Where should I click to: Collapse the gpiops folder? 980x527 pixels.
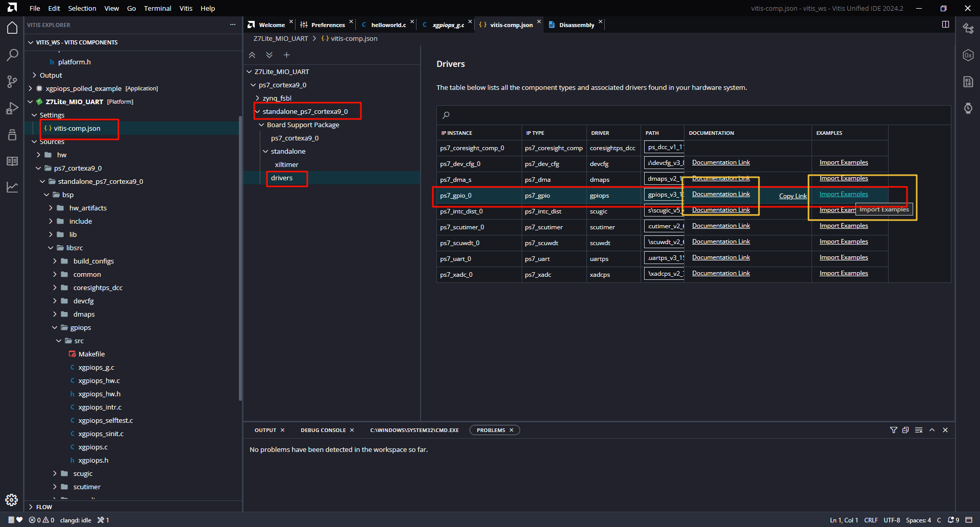[x=55, y=327]
